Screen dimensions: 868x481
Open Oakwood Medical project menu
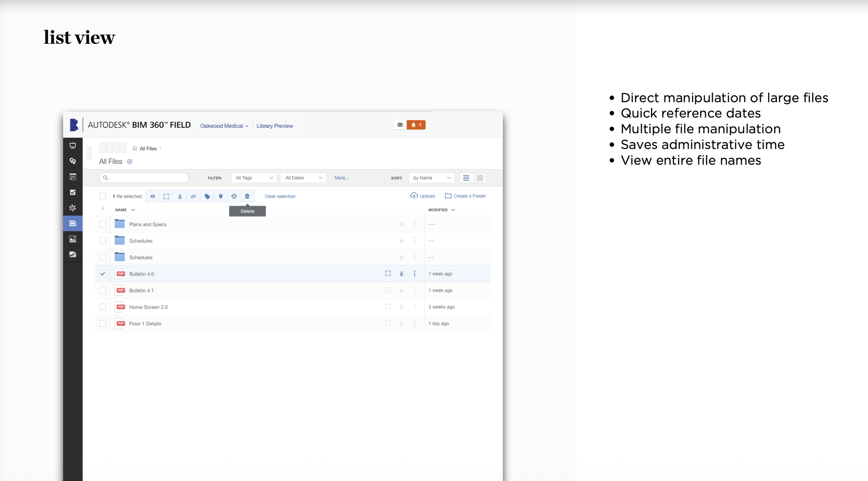click(224, 126)
